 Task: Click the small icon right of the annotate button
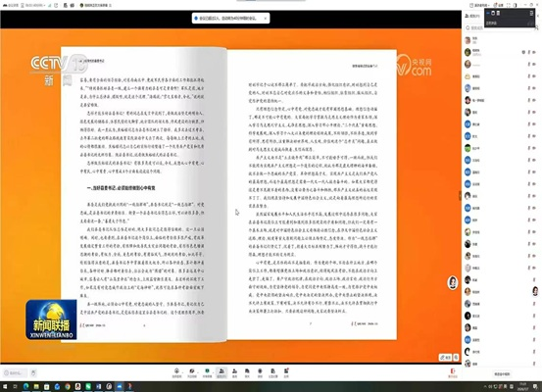click(456, 358)
